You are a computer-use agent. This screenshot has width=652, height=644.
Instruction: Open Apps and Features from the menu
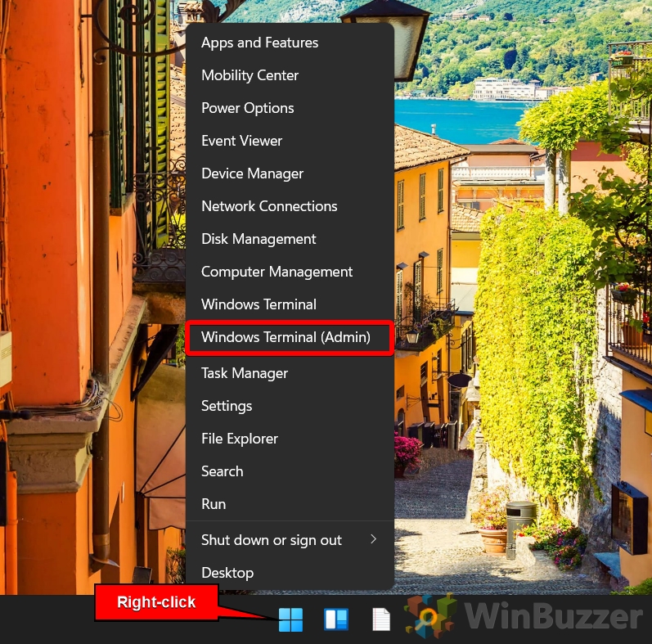(290, 43)
